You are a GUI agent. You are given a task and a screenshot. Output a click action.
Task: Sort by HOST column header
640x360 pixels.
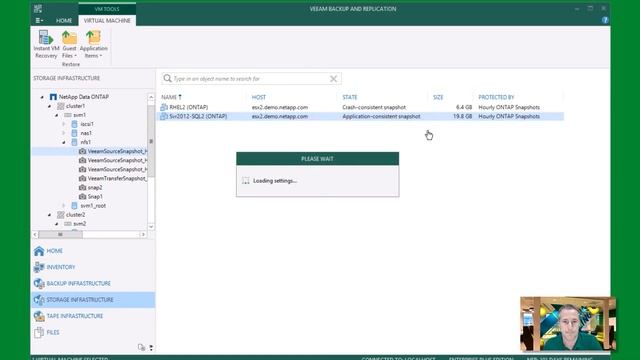(258, 97)
